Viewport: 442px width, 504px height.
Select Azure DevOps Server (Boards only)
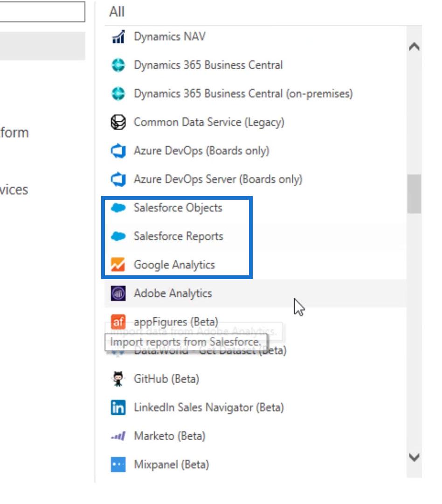[x=218, y=179]
